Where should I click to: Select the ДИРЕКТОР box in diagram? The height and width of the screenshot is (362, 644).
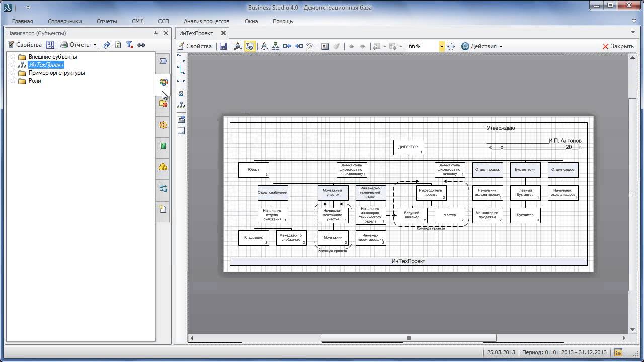coord(409,147)
